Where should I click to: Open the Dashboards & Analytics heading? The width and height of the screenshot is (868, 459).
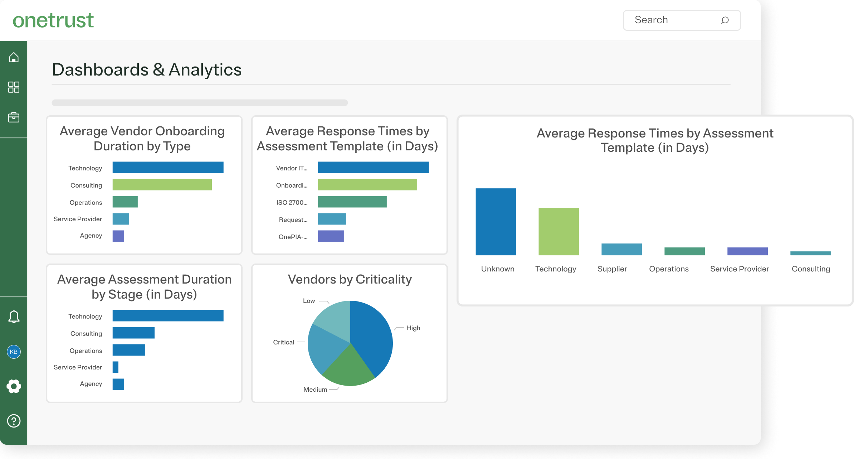click(x=147, y=70)
